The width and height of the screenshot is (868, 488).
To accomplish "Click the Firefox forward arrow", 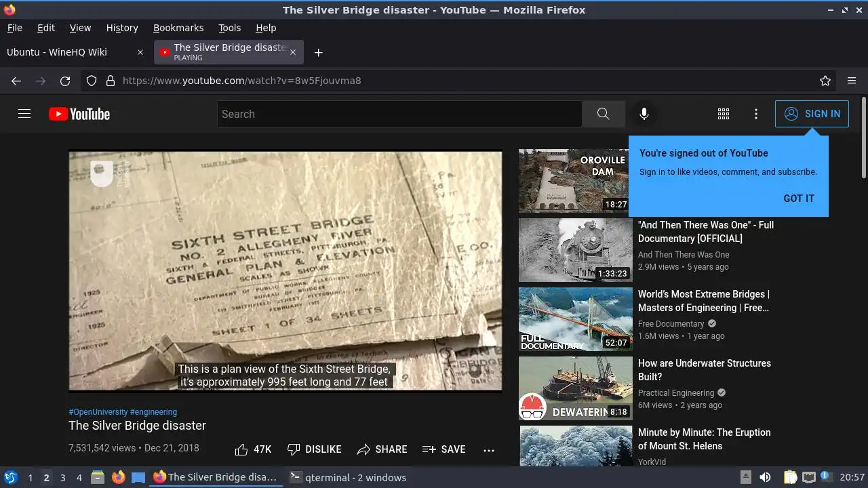I will pos(41,81).
